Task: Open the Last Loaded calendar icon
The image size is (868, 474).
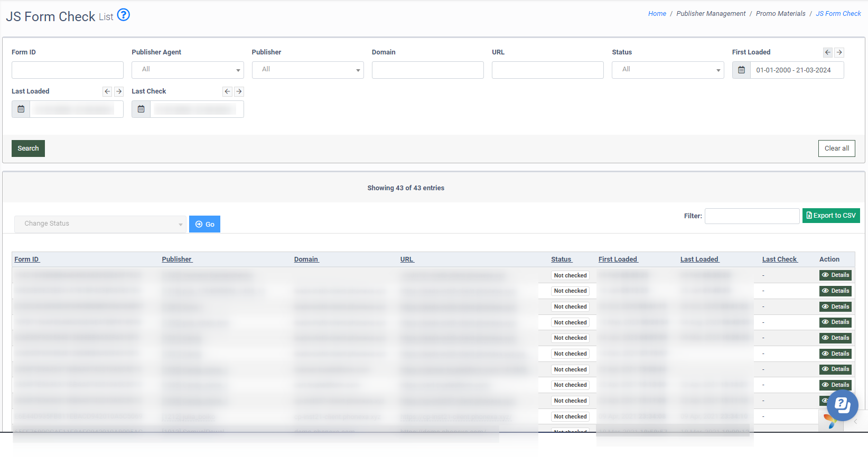Action: 21,109
